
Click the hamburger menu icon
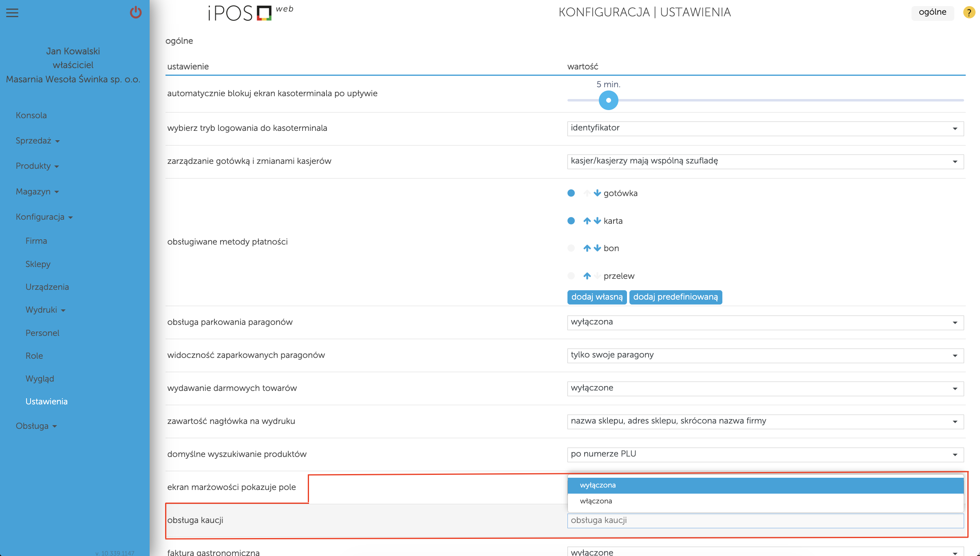[x=12, y=13]
